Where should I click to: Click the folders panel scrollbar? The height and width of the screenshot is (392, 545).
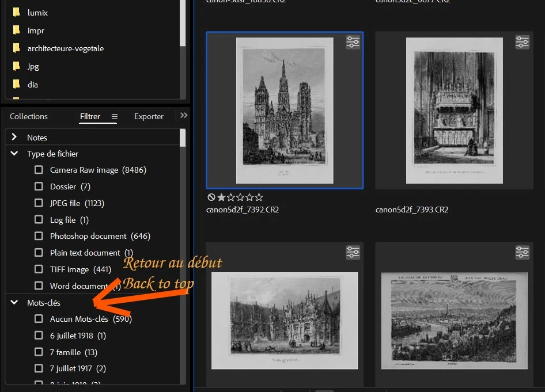(183, 23)
